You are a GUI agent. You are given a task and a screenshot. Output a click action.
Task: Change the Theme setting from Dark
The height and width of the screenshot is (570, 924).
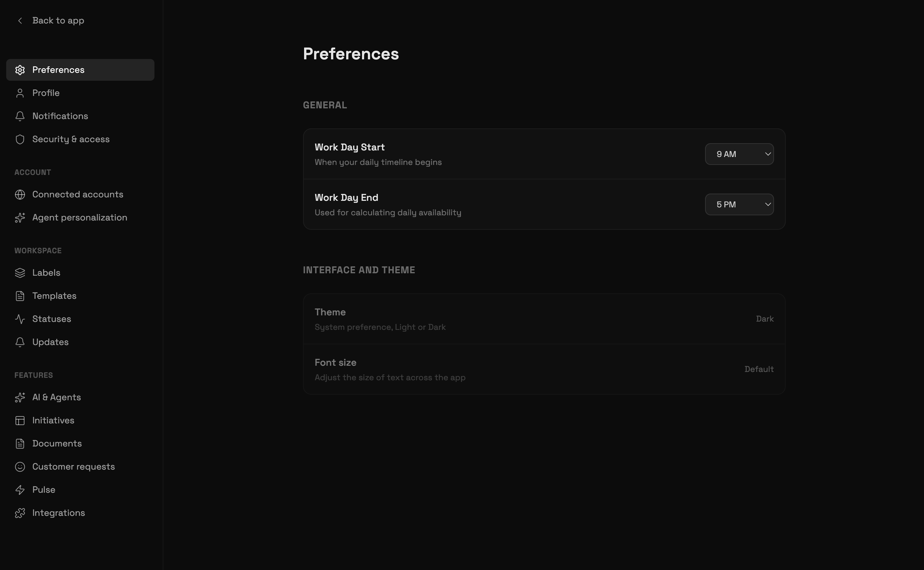click(x=764, y=319)
